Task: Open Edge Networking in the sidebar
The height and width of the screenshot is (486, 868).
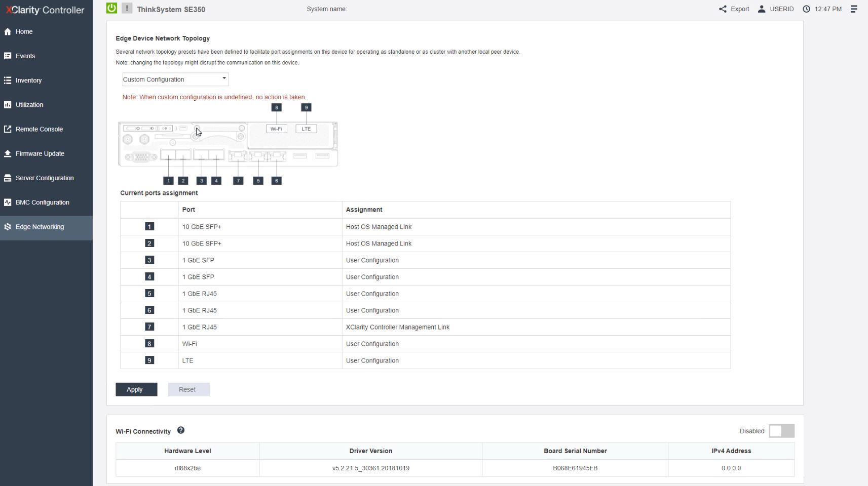Action: click(40, 227)
